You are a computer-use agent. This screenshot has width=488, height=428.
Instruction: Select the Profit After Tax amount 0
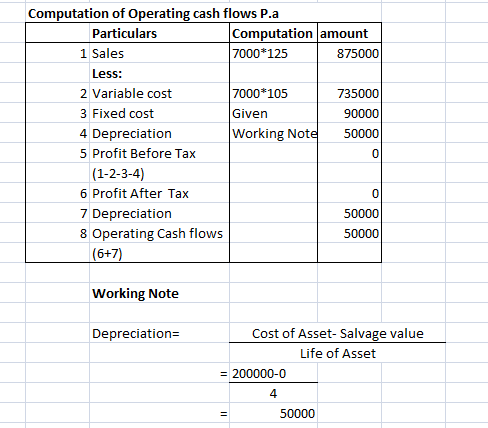pos(375,193)
